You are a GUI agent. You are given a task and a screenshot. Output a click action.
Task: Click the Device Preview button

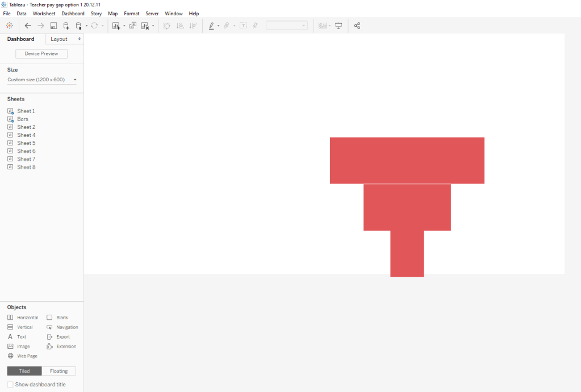coord(41,54)
